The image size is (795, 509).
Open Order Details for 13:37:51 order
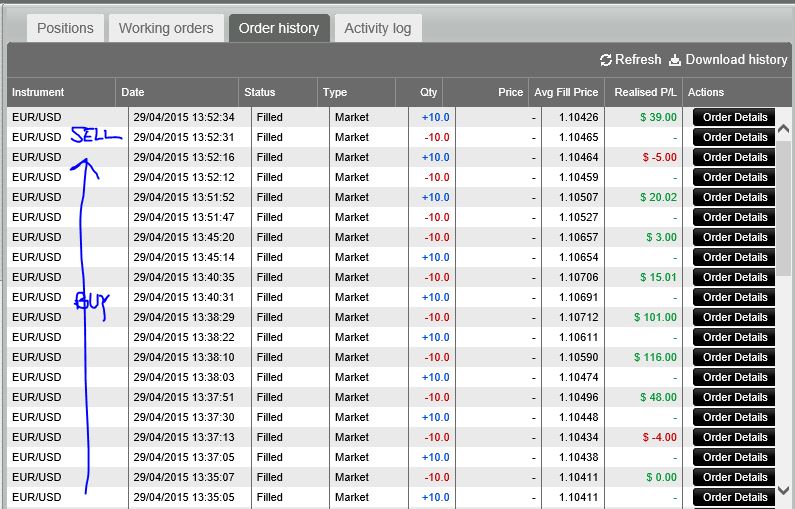click(x=734, y=397)
